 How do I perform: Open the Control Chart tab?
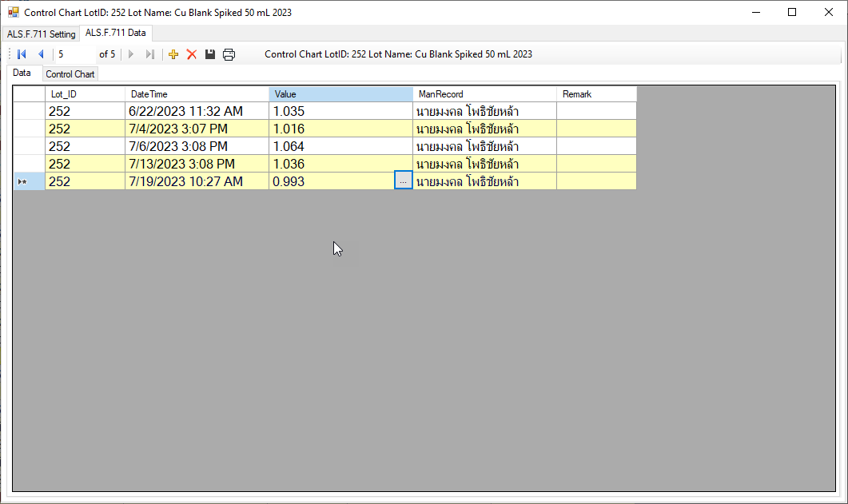pyautogui.click(x=70, y=74)
